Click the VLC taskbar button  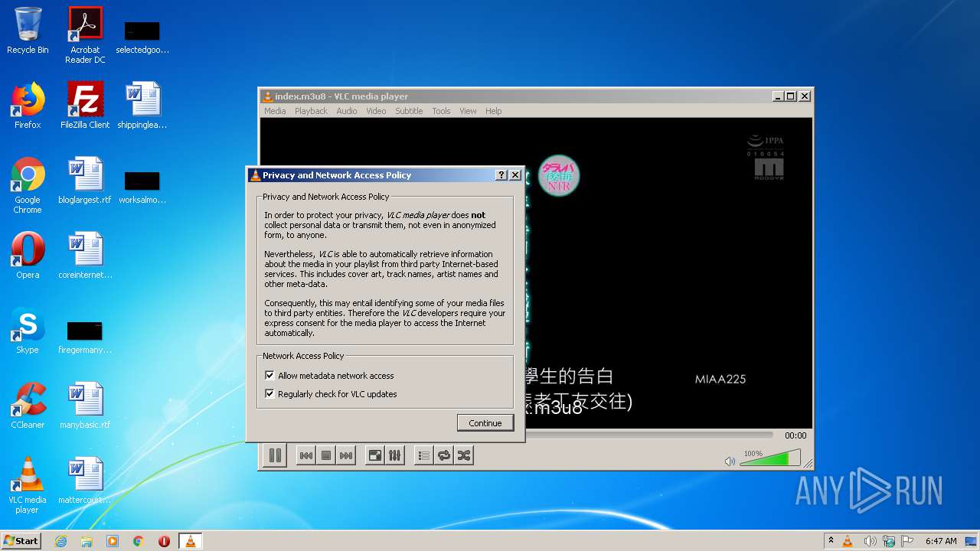click(190, 541)
